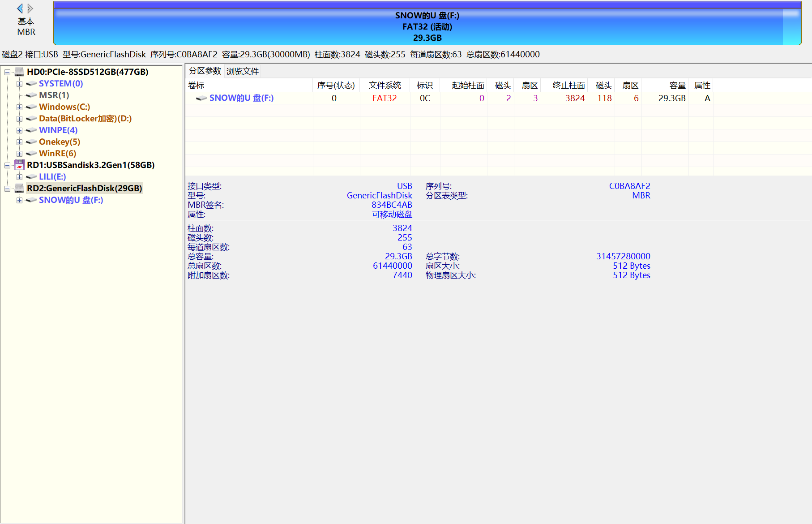Image resolution: width=812 pixels, height=524 pixels.
Task: Click the 容量 column header
Action: click(677, 85)
